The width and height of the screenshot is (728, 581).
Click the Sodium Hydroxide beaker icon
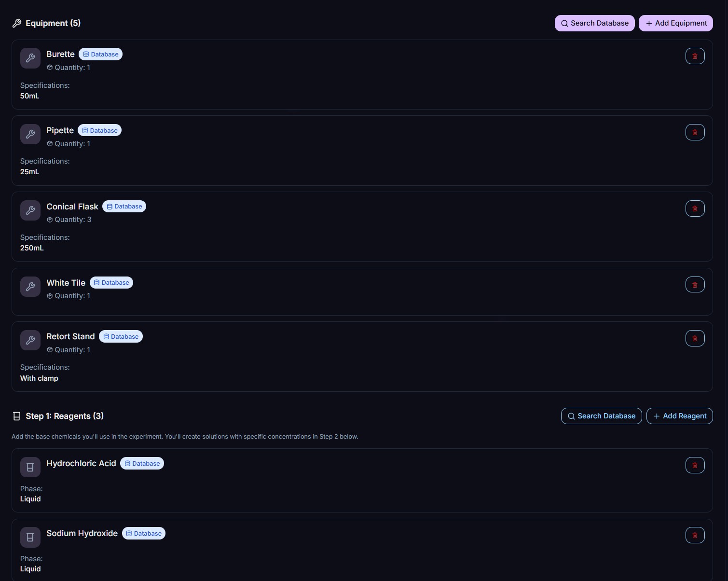coord(30,537)
